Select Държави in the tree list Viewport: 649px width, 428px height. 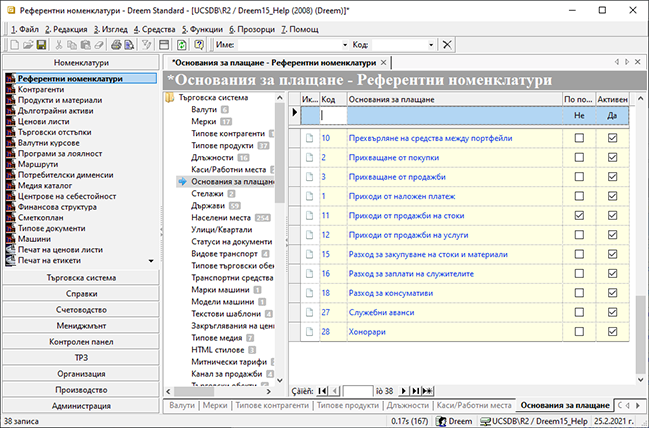pos(208,206)
